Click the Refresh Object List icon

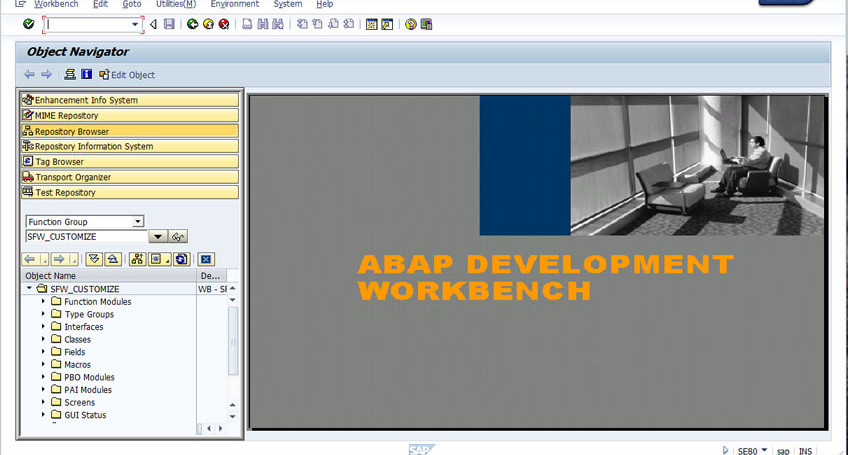click(x=182, y=259)
